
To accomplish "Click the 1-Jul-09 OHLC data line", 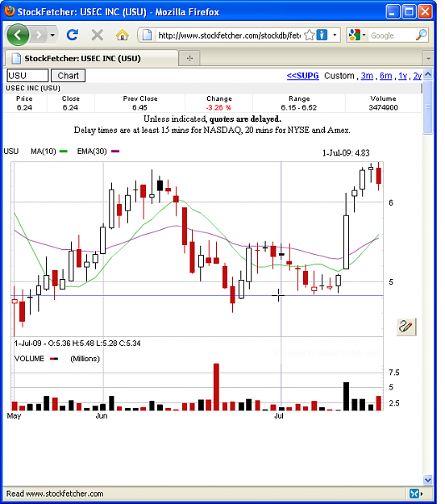I will click(77, 344).
